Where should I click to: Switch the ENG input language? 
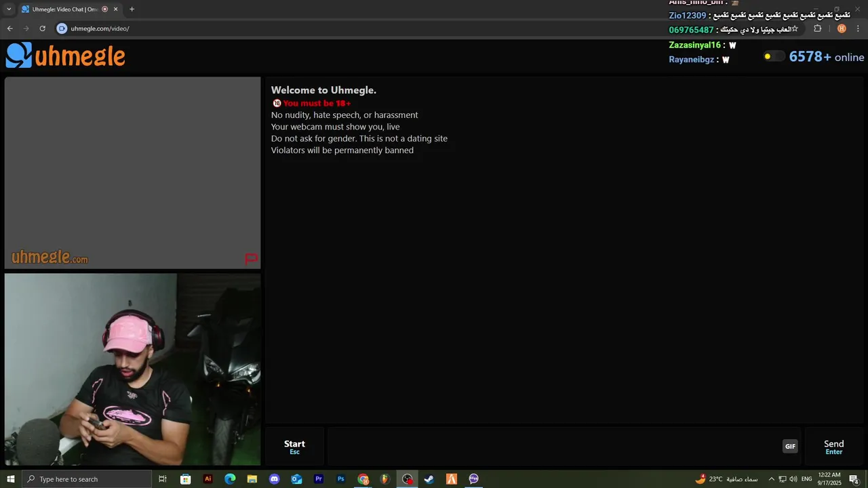pyautogui.click(x=807, y=479)
